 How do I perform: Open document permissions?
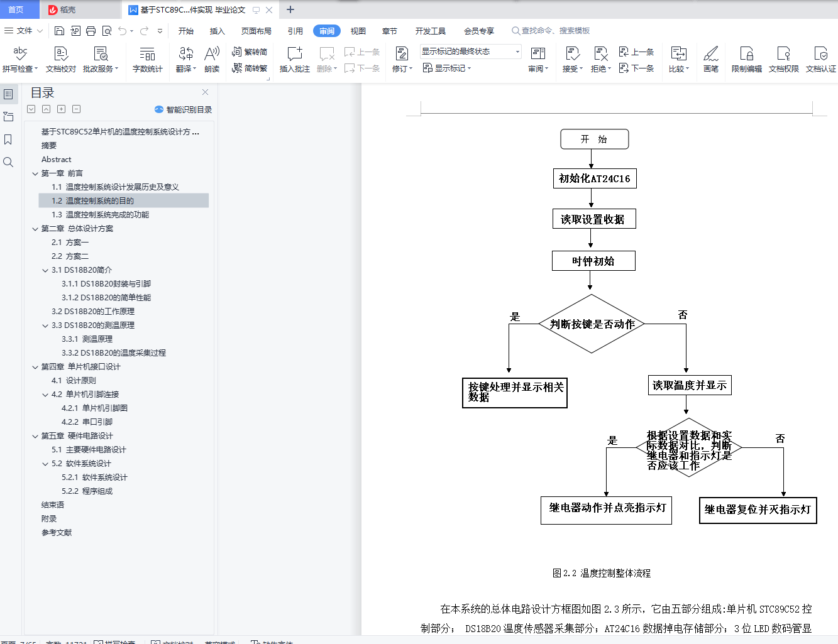point(784,59)
